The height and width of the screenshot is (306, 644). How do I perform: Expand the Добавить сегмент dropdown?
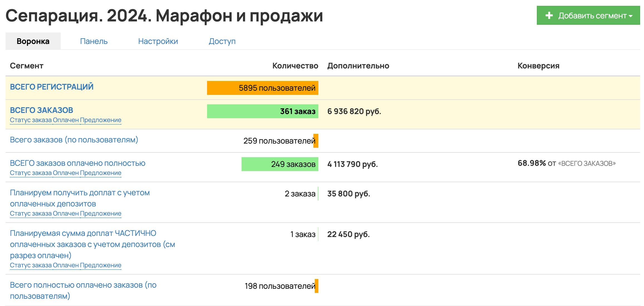point(630,16)
